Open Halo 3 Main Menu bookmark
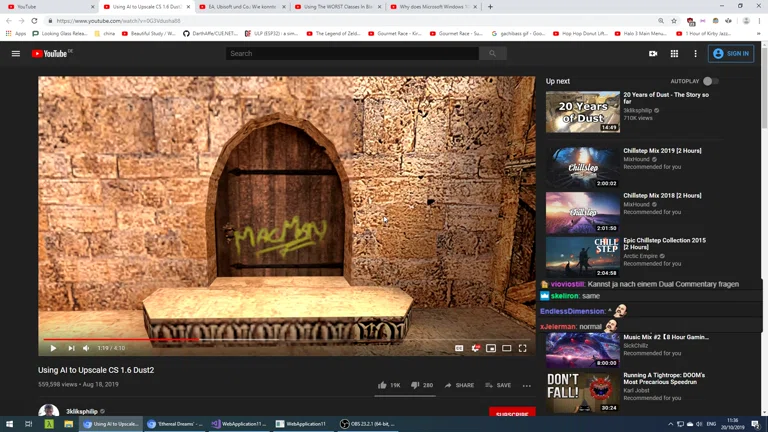The width and height of the screenshot is (768, 432). [641, 34]
